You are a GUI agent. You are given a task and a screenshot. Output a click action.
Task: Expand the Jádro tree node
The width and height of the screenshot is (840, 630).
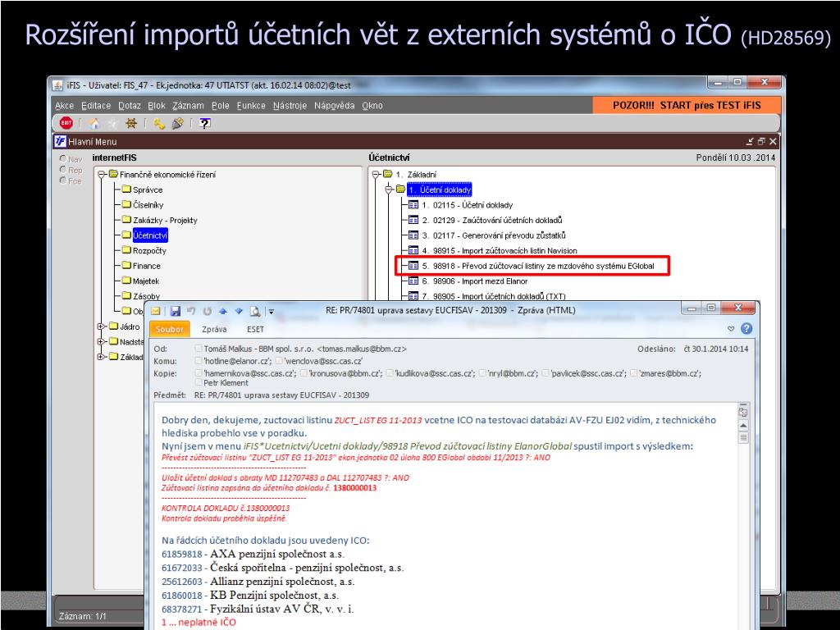pos(101,326)
